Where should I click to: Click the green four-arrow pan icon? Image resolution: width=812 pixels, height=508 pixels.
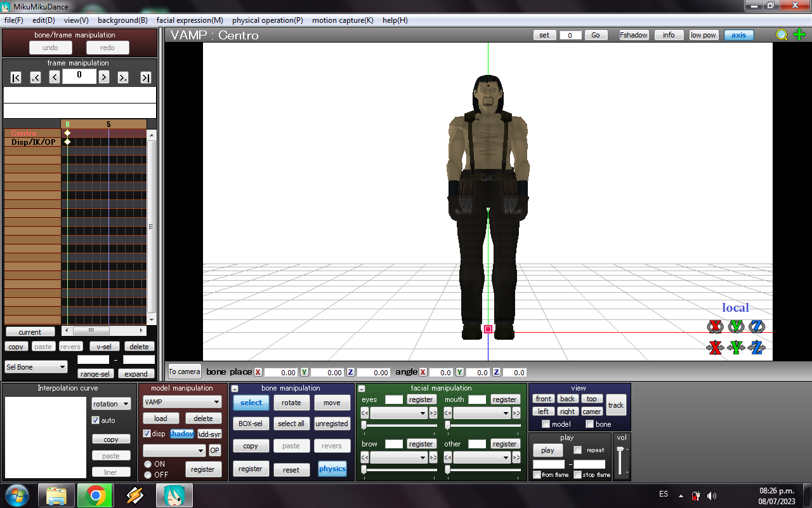[798, 35]
